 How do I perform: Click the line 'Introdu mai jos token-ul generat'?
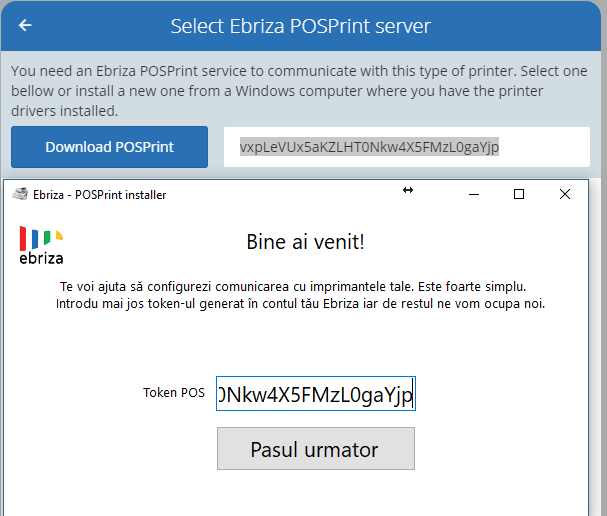click(x=300, y=303)
